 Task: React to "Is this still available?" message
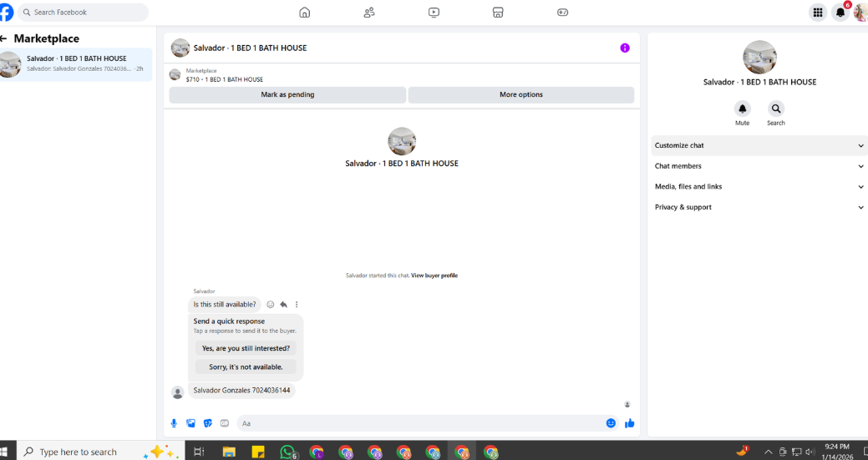[271, 305]
